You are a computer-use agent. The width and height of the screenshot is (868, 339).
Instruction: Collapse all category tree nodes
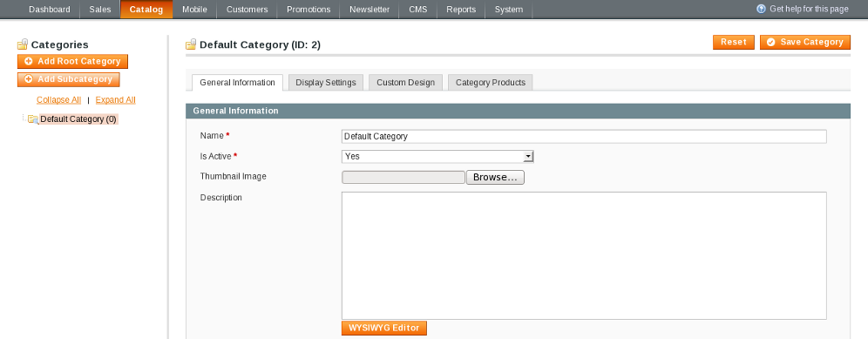58,99
